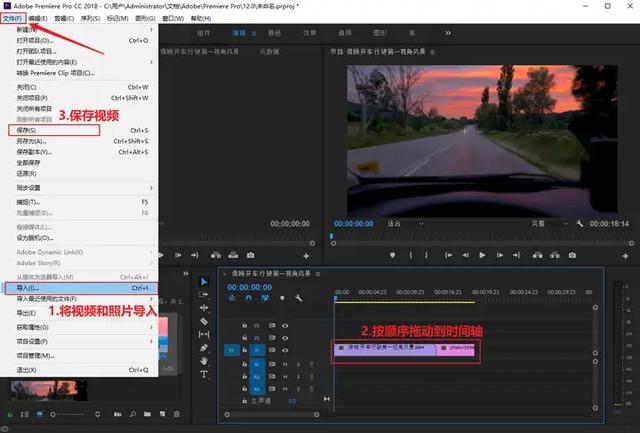Delete selected item with Project panel trash

tap(177, 414)
